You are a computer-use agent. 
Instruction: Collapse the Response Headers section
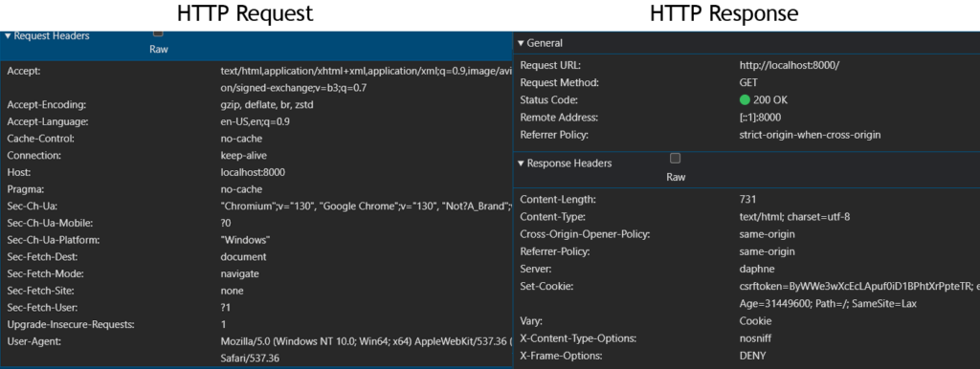click(x=521, y=163)
